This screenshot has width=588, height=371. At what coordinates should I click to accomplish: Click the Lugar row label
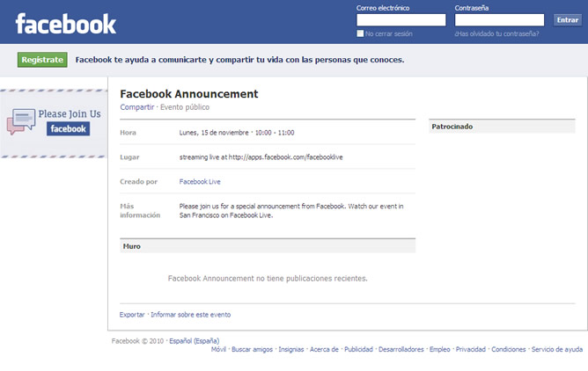129,157
